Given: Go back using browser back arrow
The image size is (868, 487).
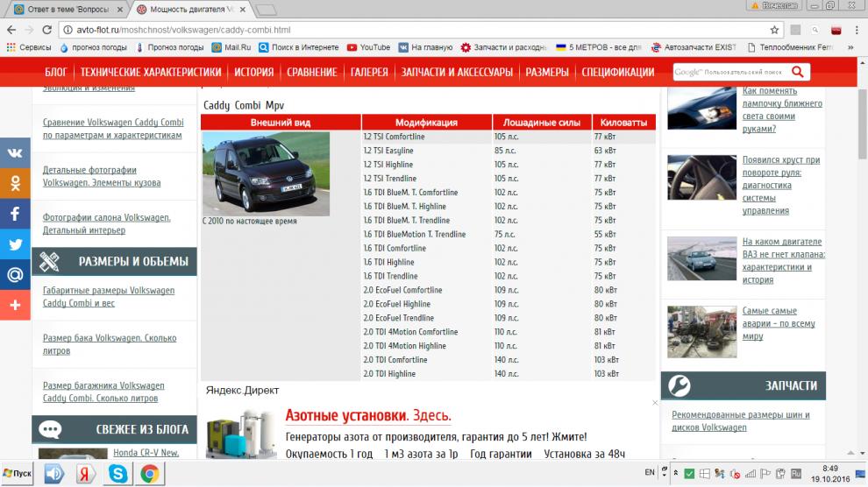Looking at the screenshot, I should click(11, 30).
